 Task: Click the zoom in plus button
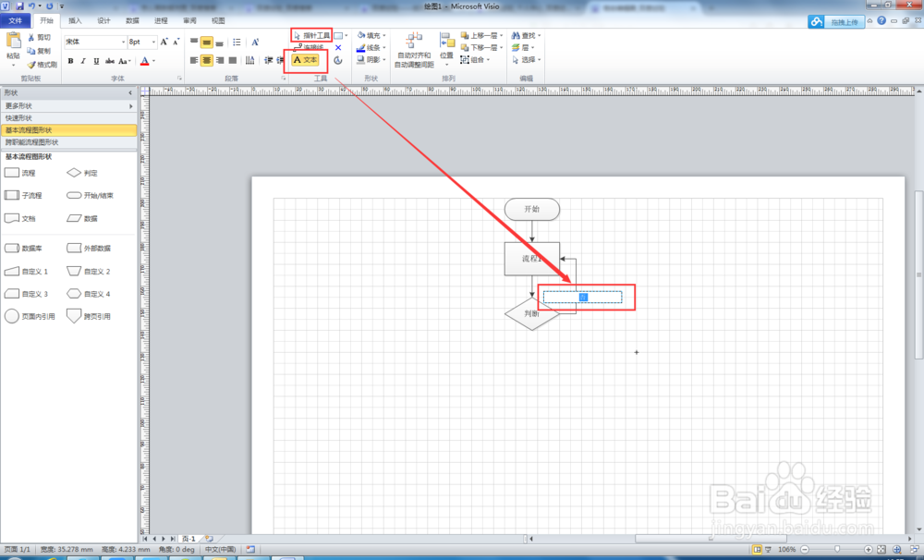pos(868,550)
